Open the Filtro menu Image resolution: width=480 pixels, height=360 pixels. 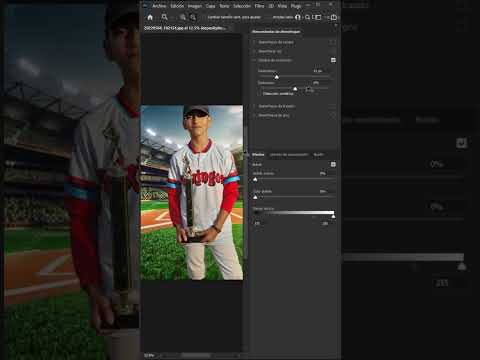pos(259,6)
